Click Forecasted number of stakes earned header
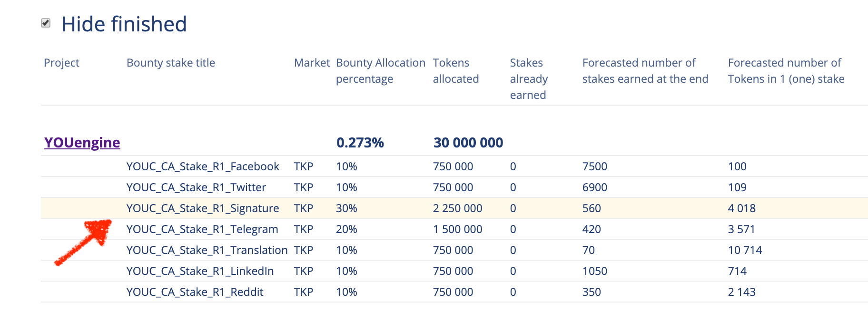Screen dimensions: 868x332 click(x=645, y=71)
